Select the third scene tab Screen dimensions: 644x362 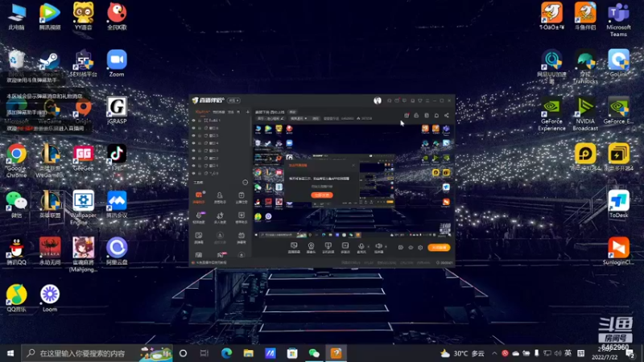[x=231, y=112]
